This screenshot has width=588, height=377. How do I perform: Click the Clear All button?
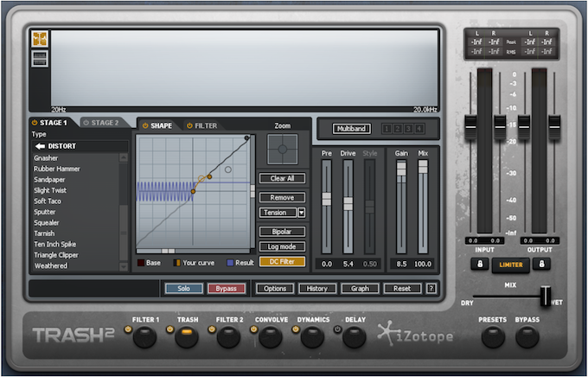(x=282, y=178)
